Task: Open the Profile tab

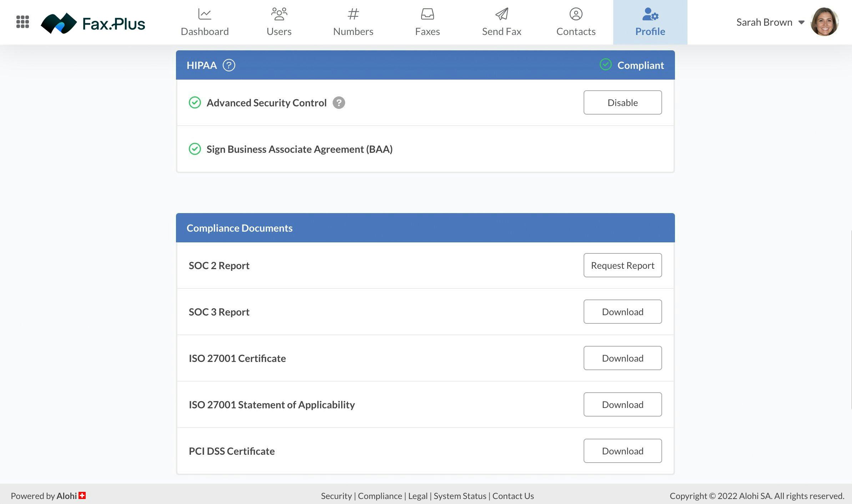Action: pyautogui.click(x=650, y=22)
